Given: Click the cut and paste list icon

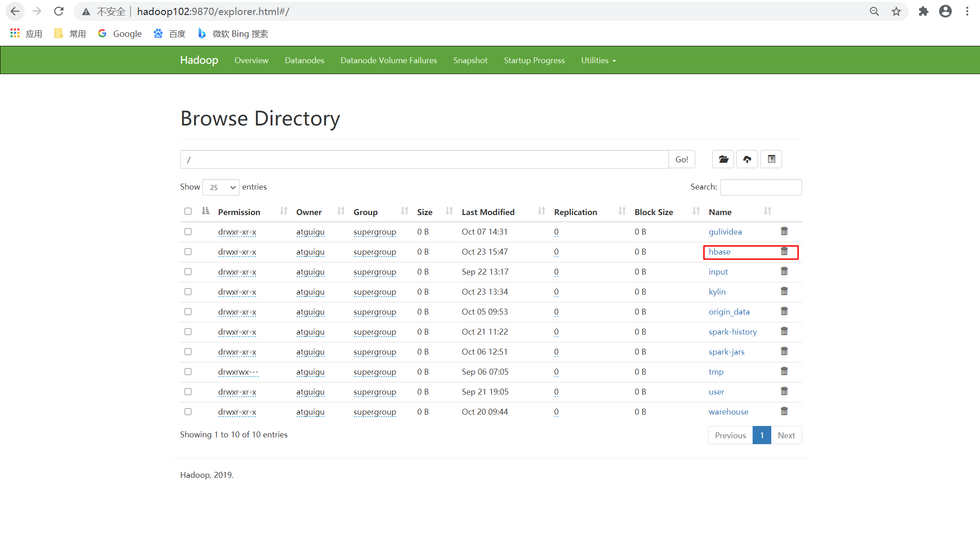Looking at the screenshot, I should (x=771, y=159).
